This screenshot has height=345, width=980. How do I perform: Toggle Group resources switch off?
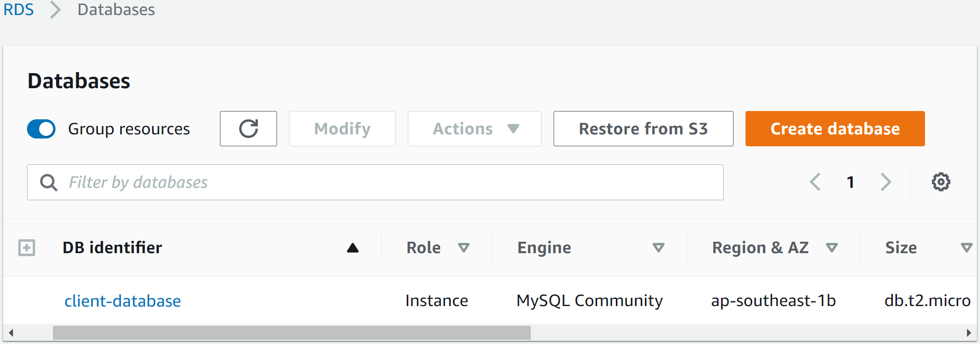[42, 129]
